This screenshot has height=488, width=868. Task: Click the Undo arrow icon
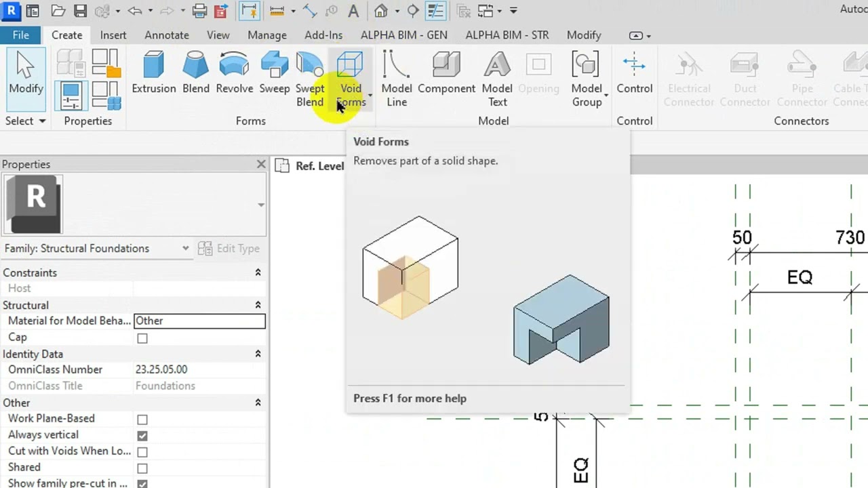[x=134, y=11]
